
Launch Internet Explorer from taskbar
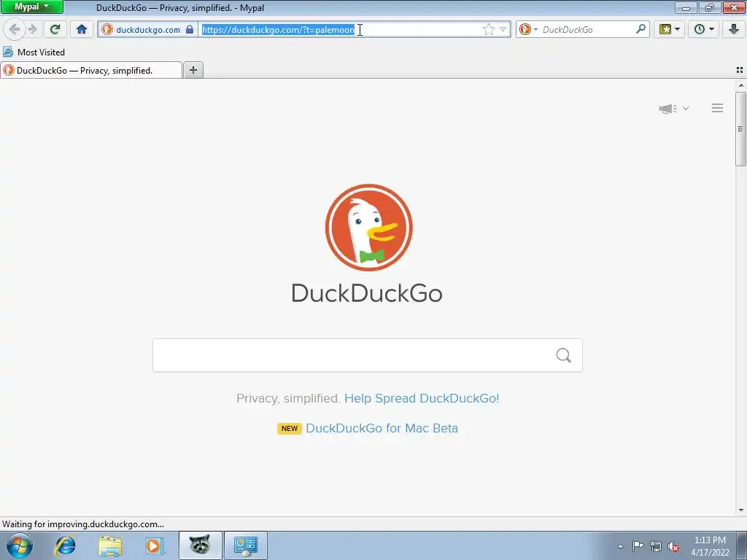[65, 545]
